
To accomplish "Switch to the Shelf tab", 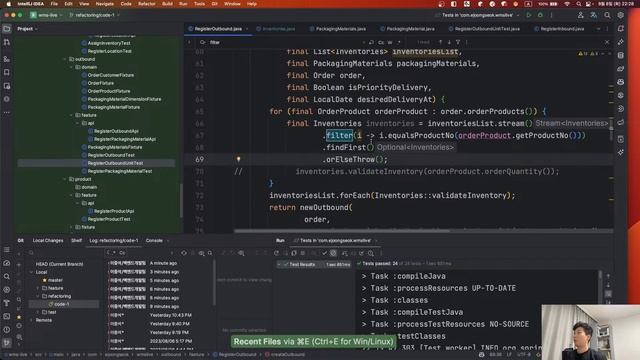I will [x=76, y=241].
